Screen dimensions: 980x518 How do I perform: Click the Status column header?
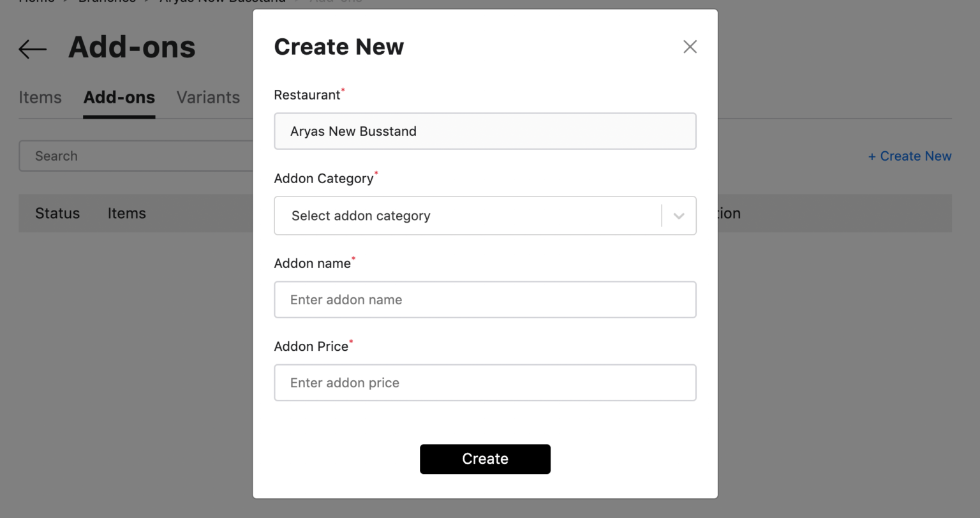coord(57,213)
